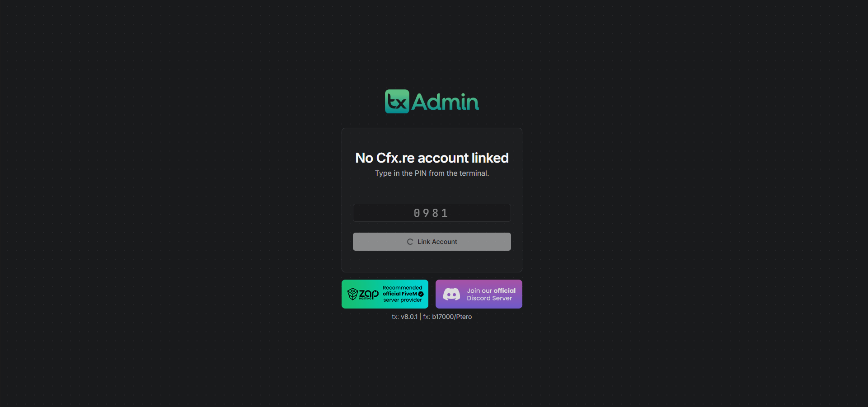Open the ZAP recommended server provider banner
Viewport: 868px width, 407px height.
[x=385, y=294]
